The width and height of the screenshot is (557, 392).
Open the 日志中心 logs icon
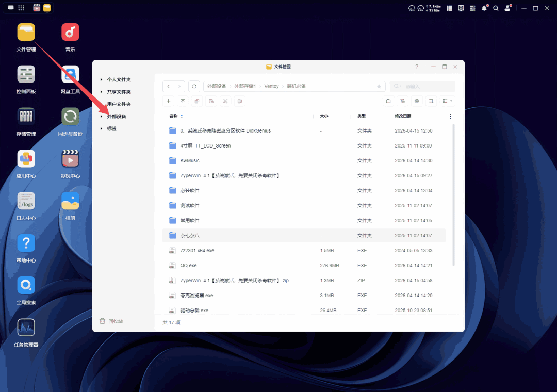26,201
